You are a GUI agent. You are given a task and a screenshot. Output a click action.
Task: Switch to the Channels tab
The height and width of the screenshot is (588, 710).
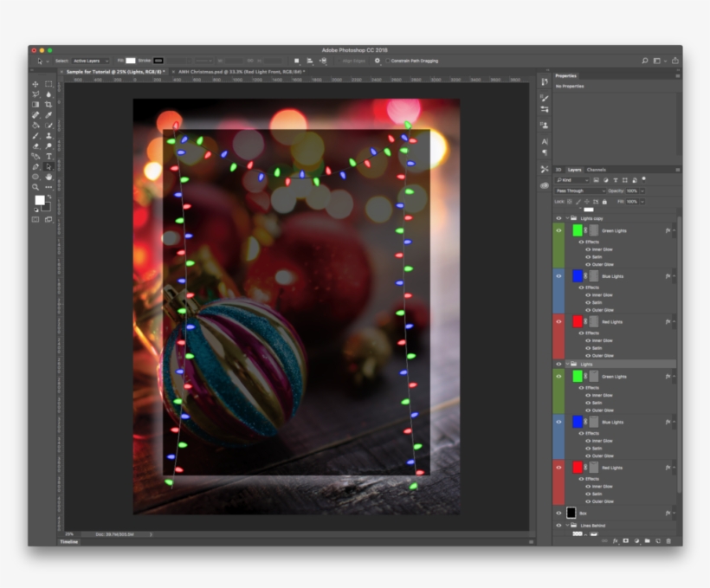coord(596,170)
